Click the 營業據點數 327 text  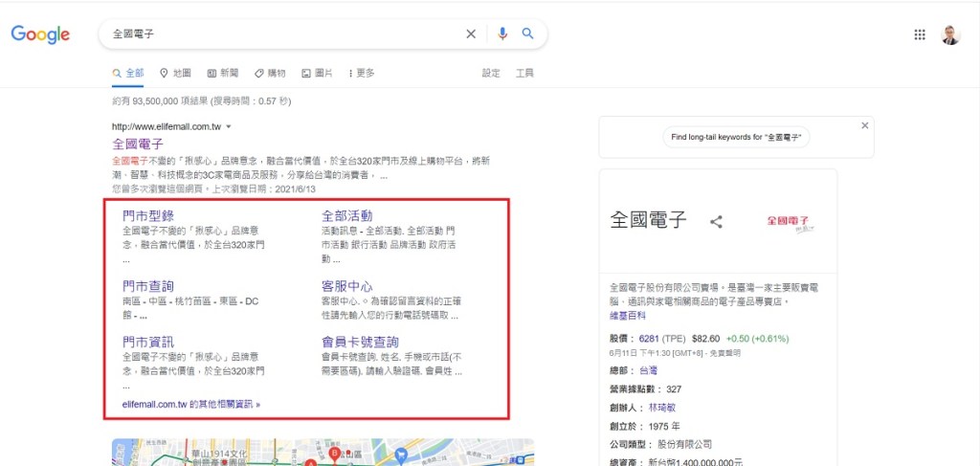point(646,389)
